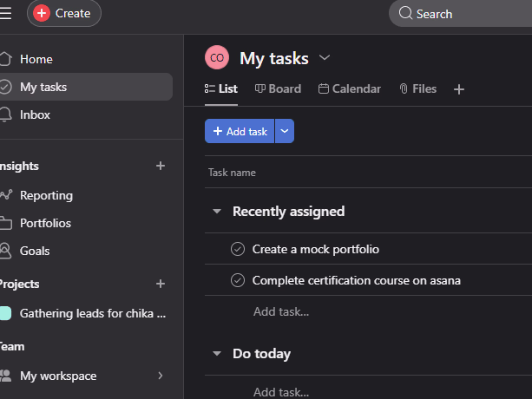
Task: Mark 'Complete certification course on asana' complete
Action: point(238,280)
